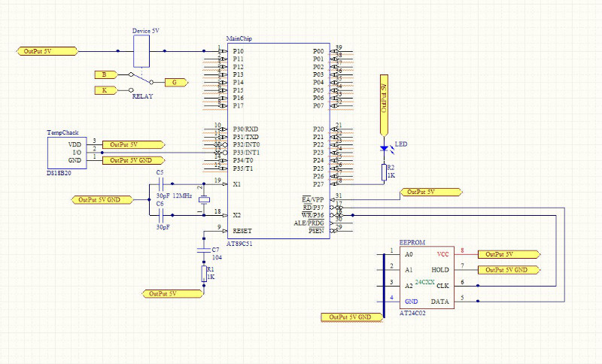The height and width of the screenshot is (364, 602).
Task: Select the vertical OutPut 5V port above LED
Action: (x=384, y=94)
